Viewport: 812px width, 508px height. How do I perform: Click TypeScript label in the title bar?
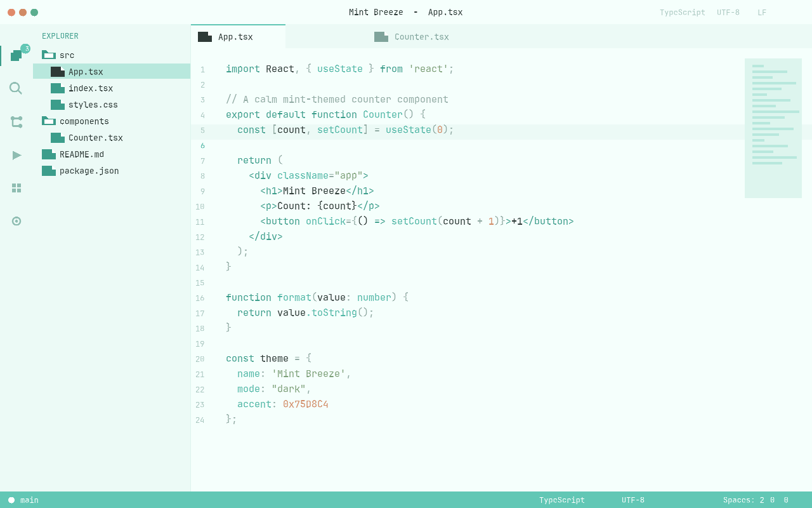click(x=683, y=13)
